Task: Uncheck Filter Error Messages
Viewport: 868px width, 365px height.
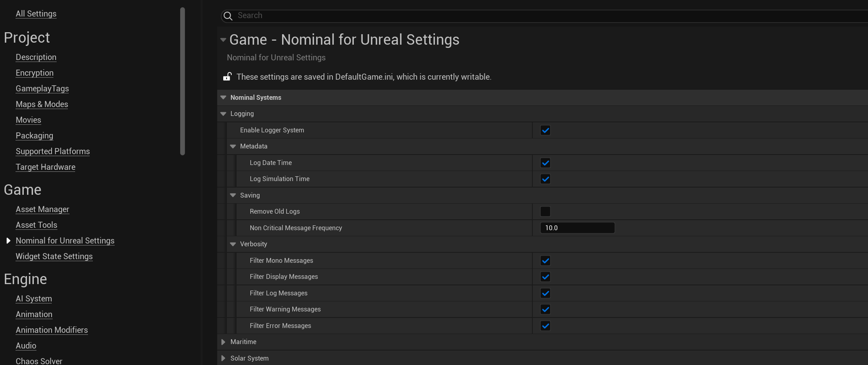Action: click(x=545, y=326)
